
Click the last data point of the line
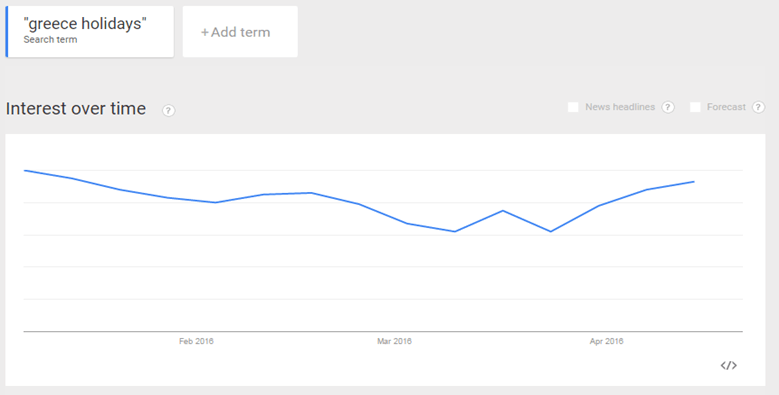[x=694, y=182]
